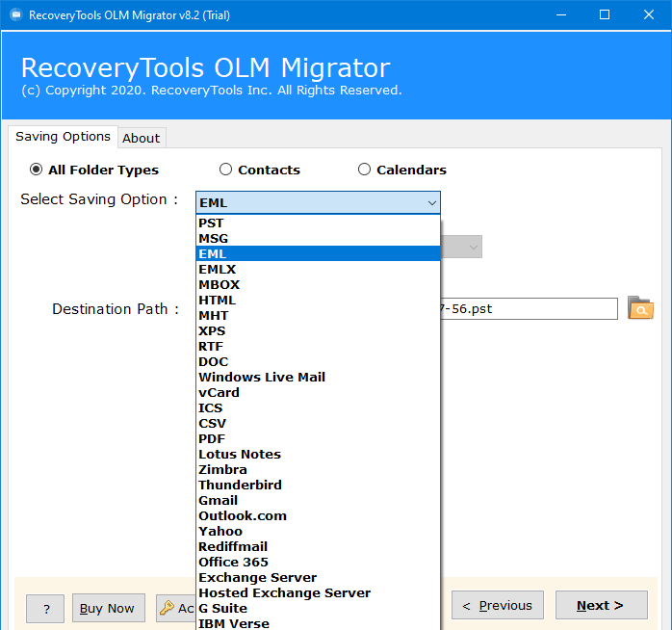Select Thunderbird option

[x=318, y=486]
